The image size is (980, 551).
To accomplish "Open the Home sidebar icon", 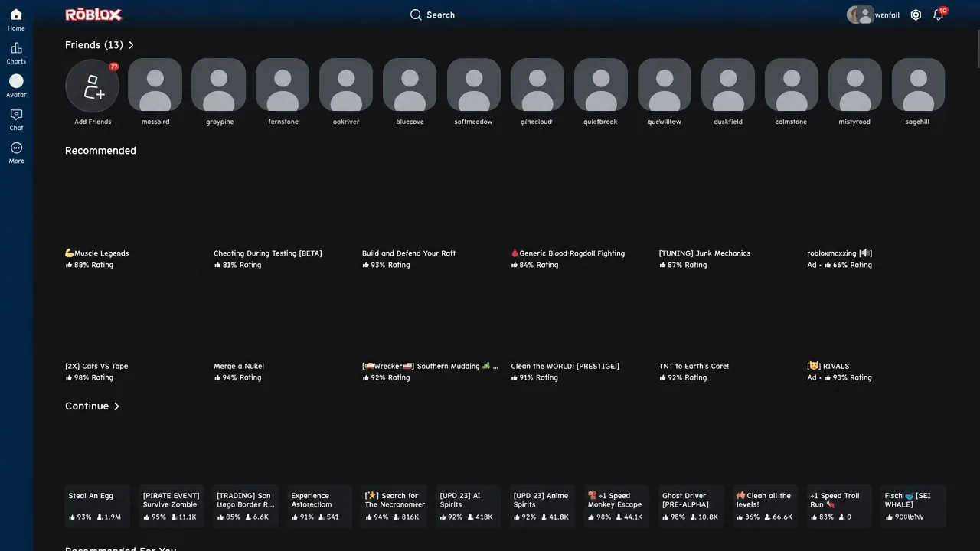I will click(16, 15).
